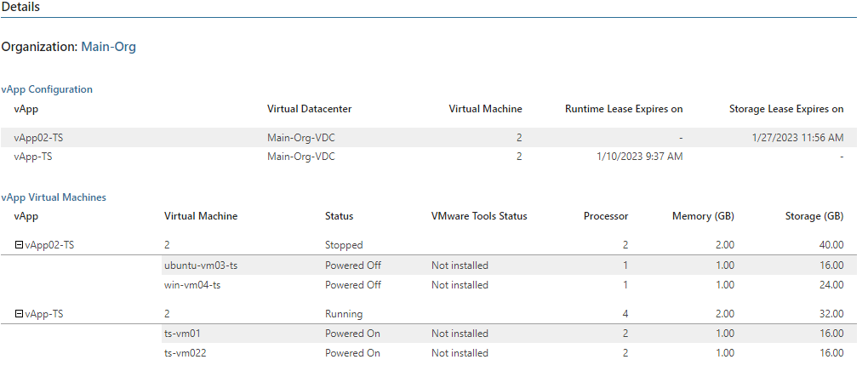This screenshot has width=868, height=371.
Task: Click the Storage (GB) column header
Action: 814,216
